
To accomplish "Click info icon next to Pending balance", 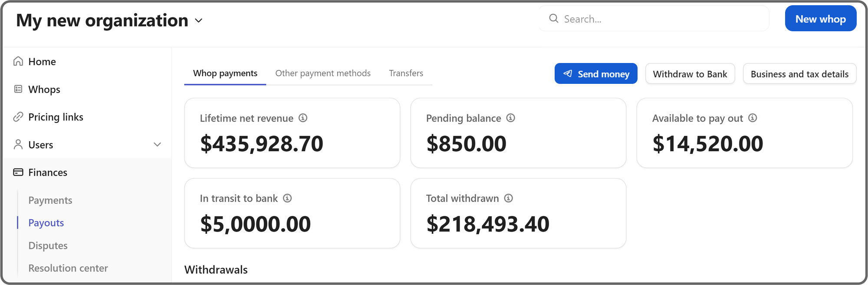I will click(511, 118).
